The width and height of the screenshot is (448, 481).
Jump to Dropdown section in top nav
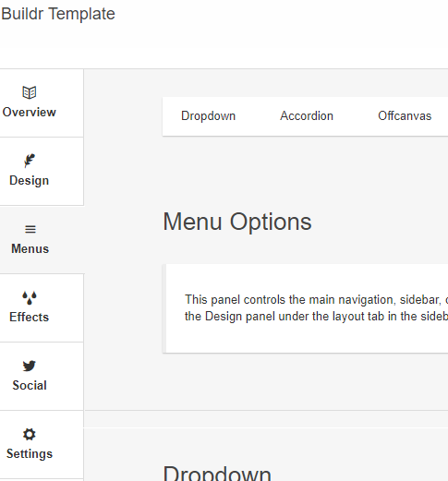point(208,116)
